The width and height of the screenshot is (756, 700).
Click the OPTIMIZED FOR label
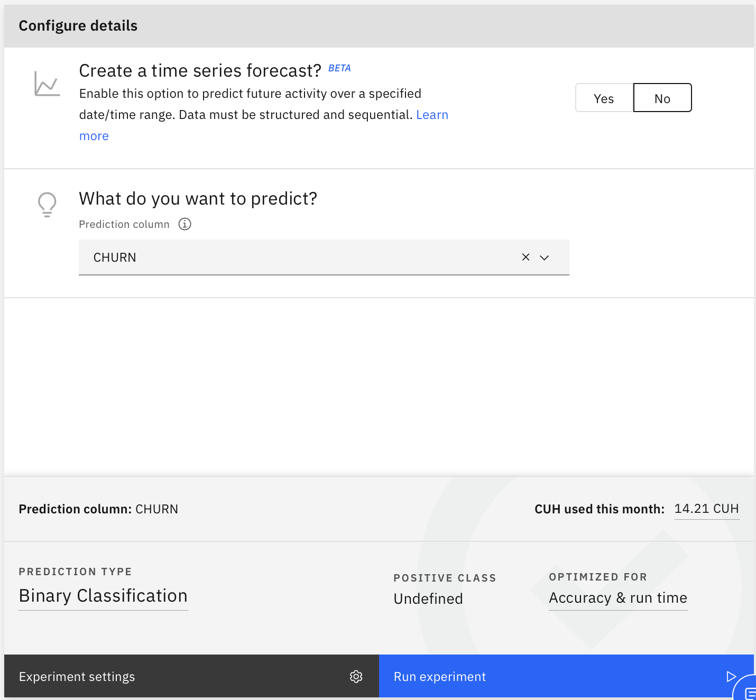coord(598,577)
